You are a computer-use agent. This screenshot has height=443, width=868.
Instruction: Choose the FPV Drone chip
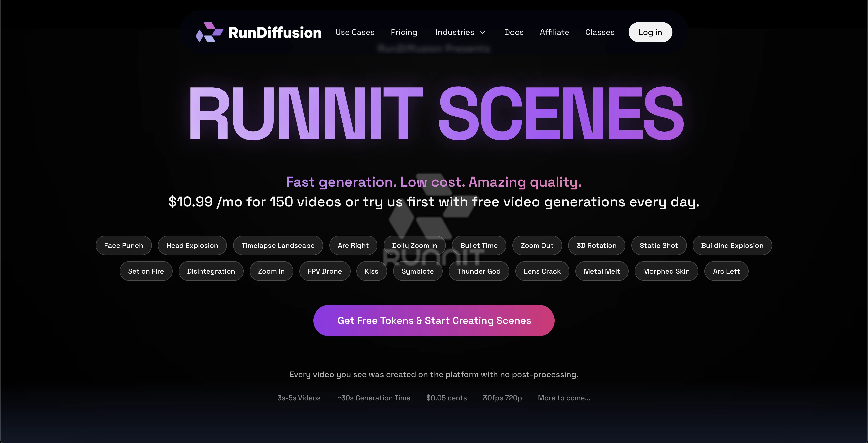point(325,271)
